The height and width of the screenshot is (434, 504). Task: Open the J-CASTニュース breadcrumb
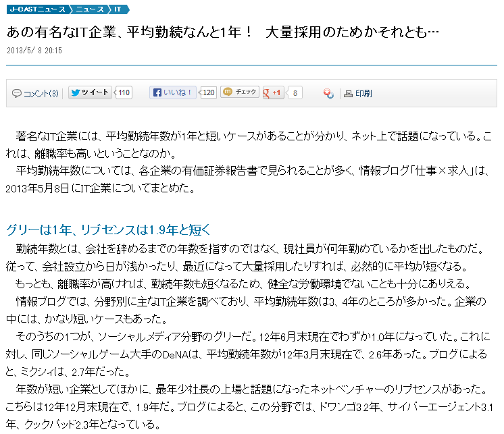click(37, 9)
